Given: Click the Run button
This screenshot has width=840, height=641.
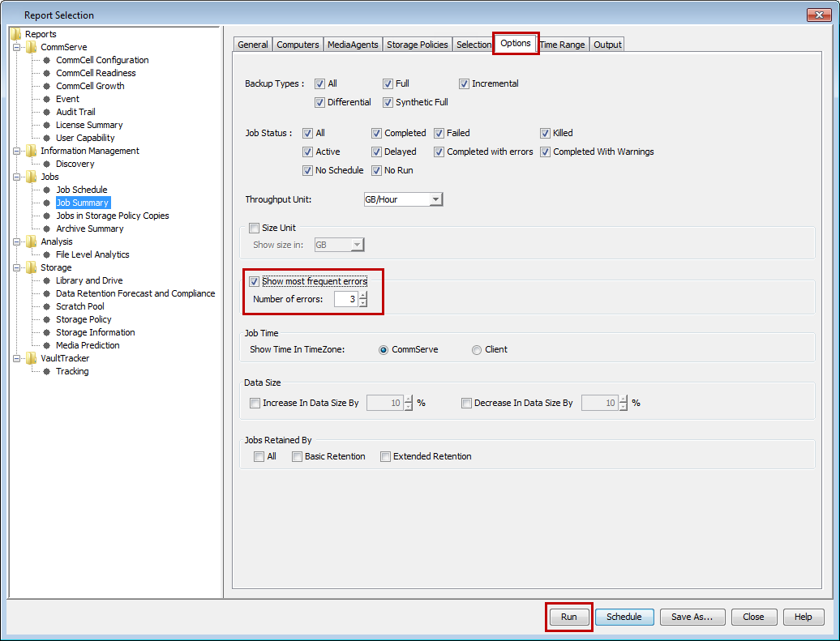Looking at the screenshot, I should (x=569, y=617).
